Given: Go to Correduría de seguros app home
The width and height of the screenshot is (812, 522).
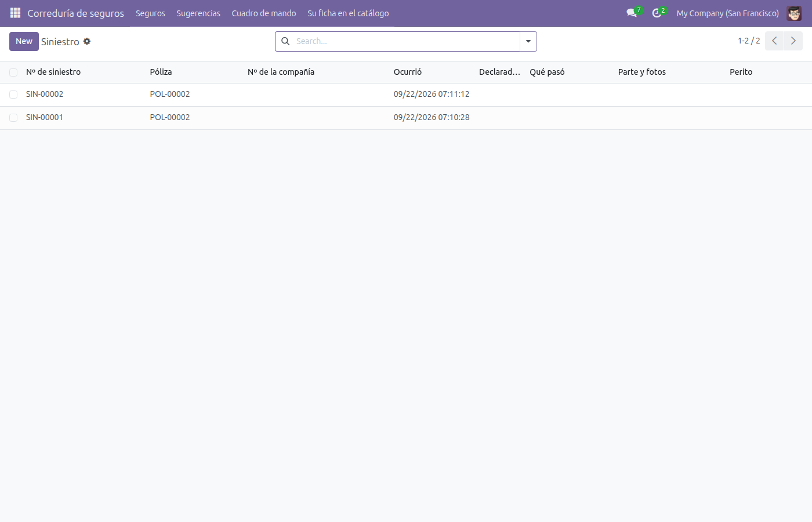Looking at the screenshot, I should (x=75, y=13).
